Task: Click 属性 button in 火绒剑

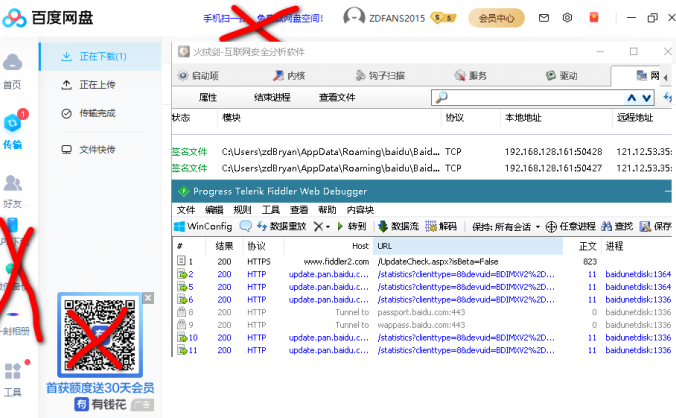Action: click(x=208, y=97)
